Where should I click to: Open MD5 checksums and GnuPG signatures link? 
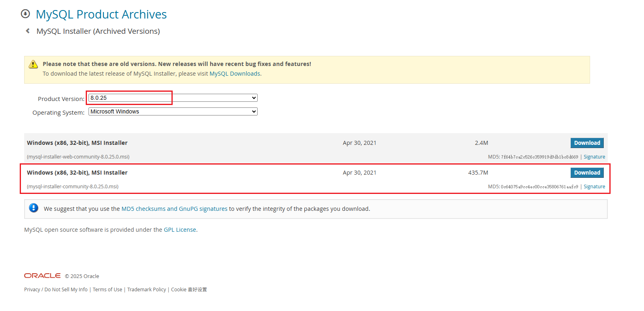[174, 209]
